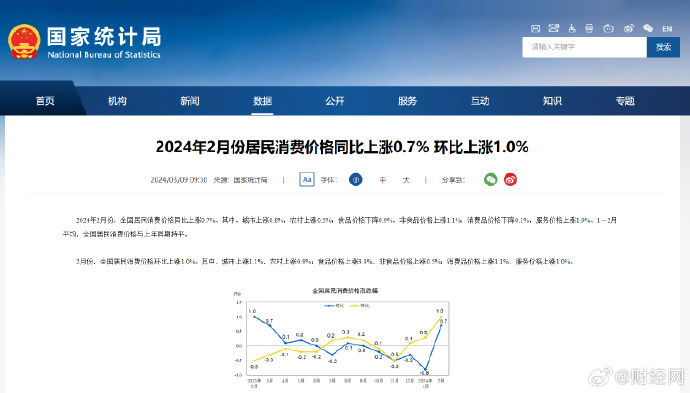
Task: Click the keyword search input field
Action: [584, 47]
